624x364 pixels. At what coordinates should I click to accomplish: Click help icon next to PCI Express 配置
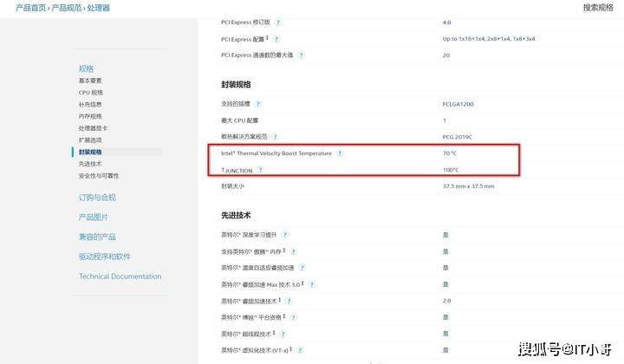tap(276, 39)
